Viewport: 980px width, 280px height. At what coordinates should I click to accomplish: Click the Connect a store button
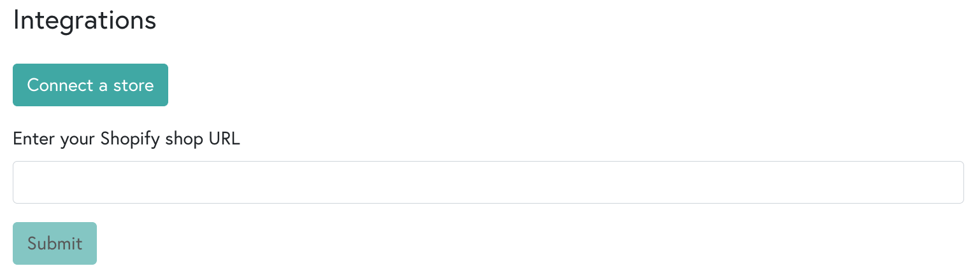[x=90, y=85]
